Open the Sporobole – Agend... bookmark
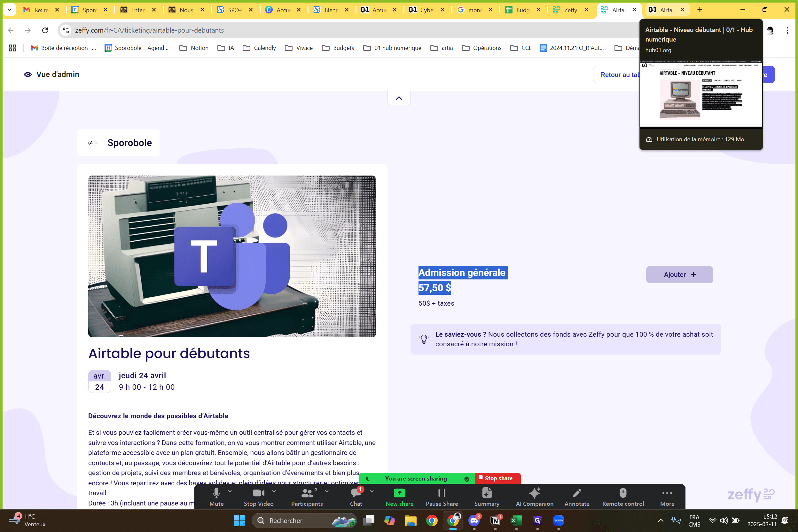The image size is (798, 532). pos(137,48)
